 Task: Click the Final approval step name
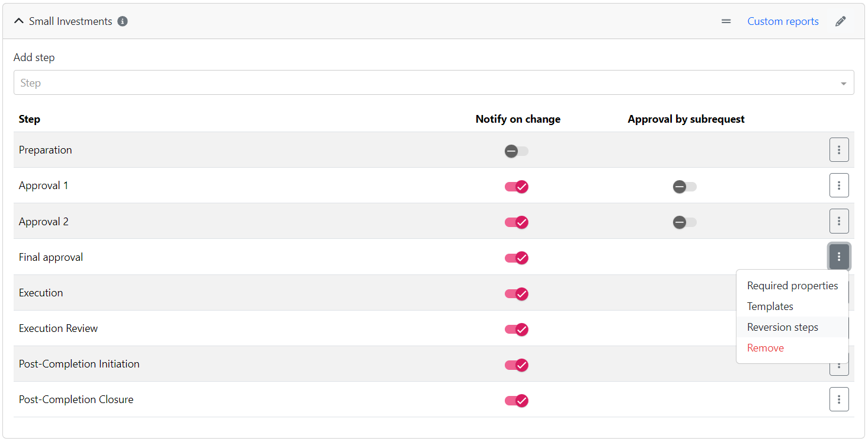(51, 257)
